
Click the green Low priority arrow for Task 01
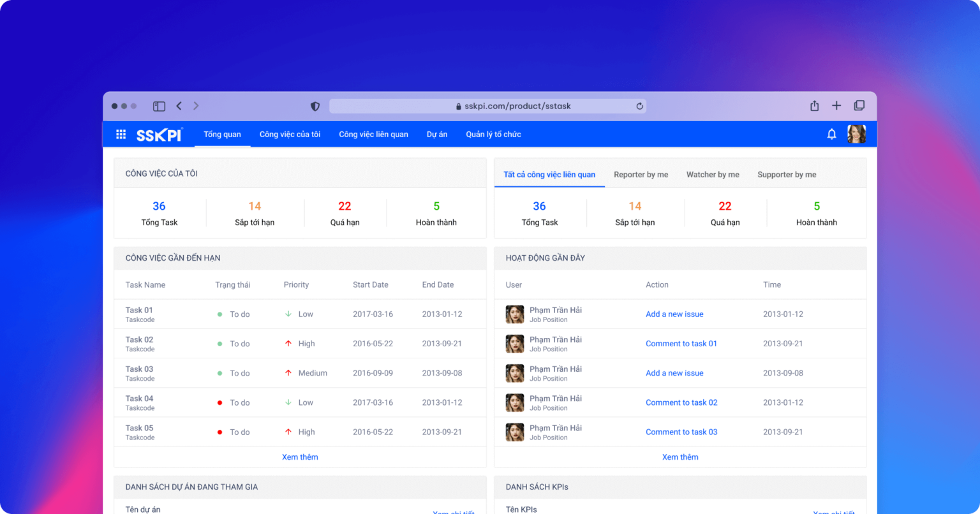[288, 314]
